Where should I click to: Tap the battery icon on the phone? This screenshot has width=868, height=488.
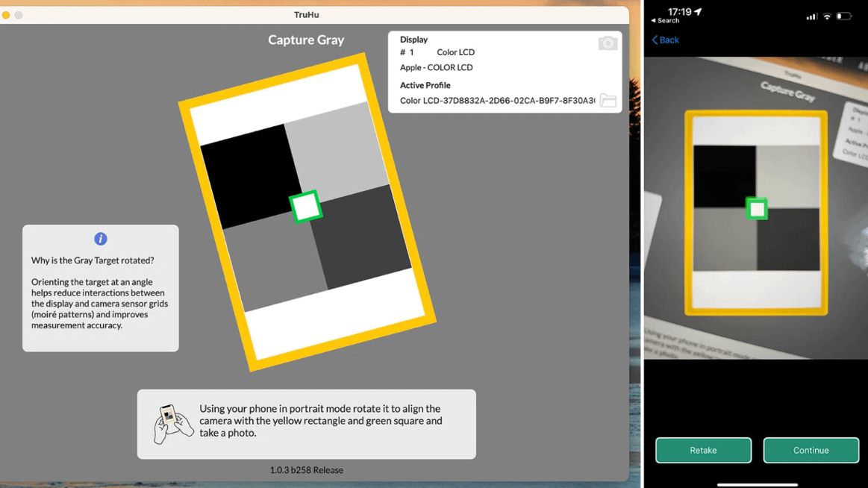pyautogui.click(x=844, y=16)
